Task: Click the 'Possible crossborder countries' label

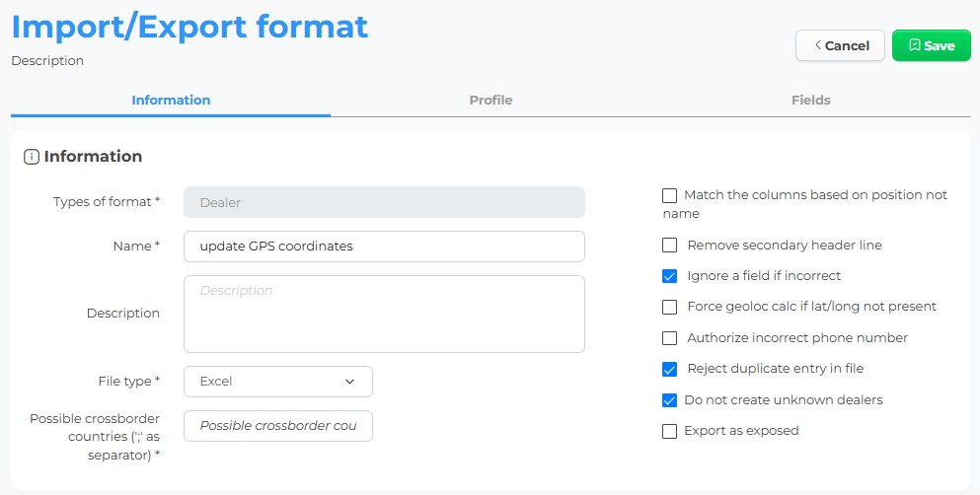Action: click(x=95, y=436)
